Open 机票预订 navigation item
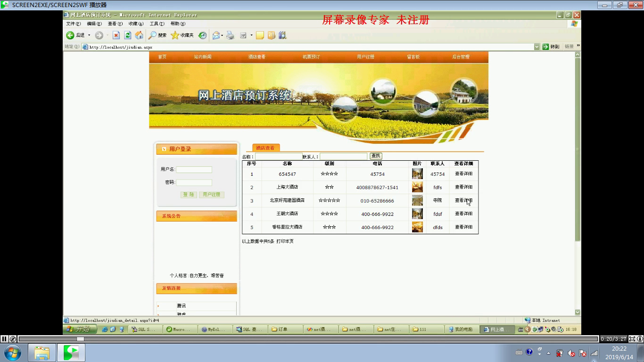644x362 pixels. [x=311, y=57]
